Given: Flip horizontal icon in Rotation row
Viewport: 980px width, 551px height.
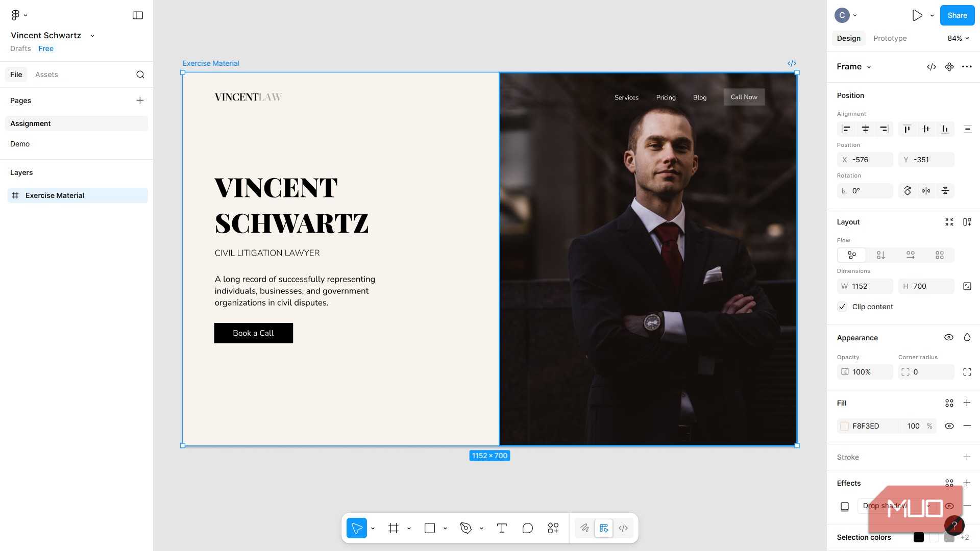Looking at the screenshot, I should point(926,191).
